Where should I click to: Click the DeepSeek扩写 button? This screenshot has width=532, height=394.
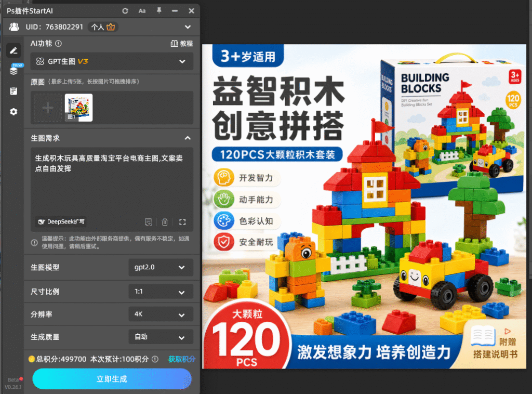point(60,221)
